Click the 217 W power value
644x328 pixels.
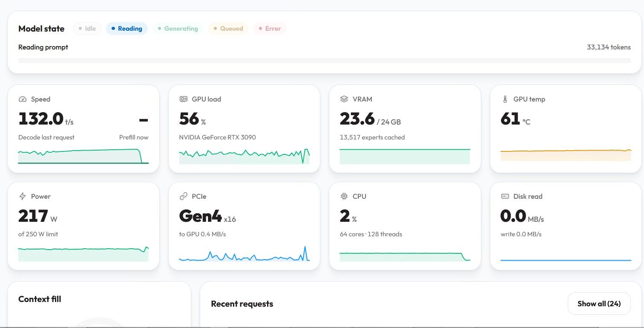pyautogui.click(x=37, y=216)
